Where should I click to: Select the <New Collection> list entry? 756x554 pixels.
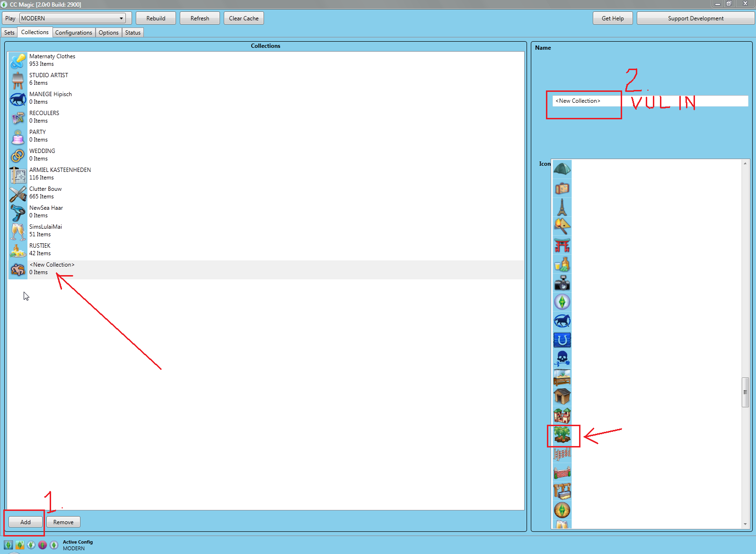(266, 269)
